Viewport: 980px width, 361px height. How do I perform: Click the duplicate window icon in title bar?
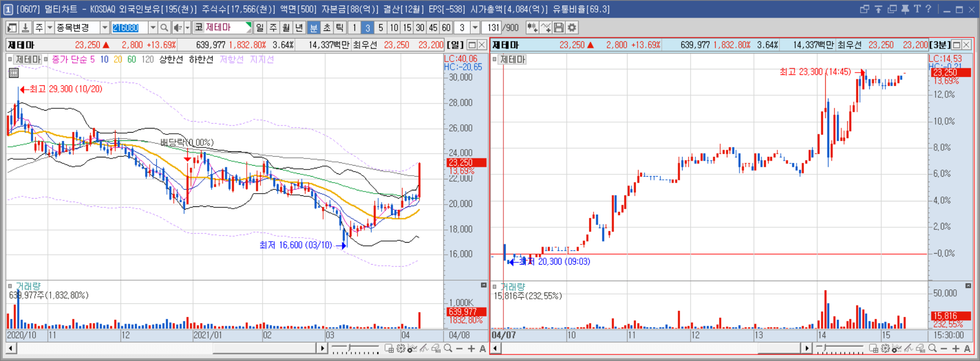point(892,9)
